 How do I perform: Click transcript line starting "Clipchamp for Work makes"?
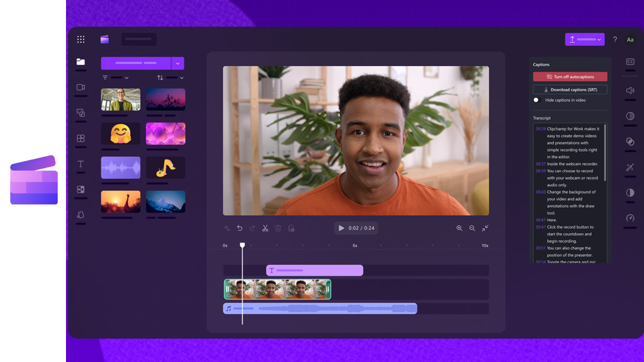pyautogui.click(x=573, y=129)
